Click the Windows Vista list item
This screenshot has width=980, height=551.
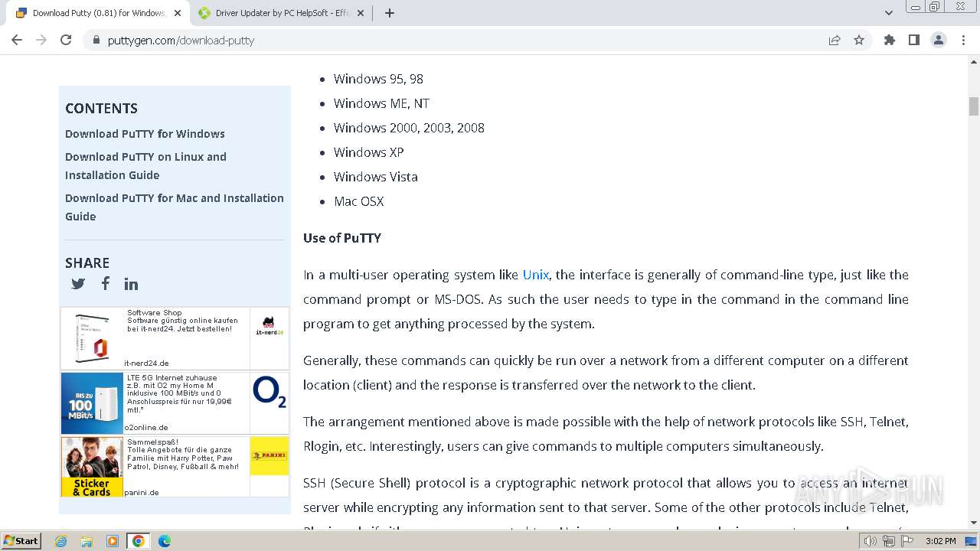[376, 177]
